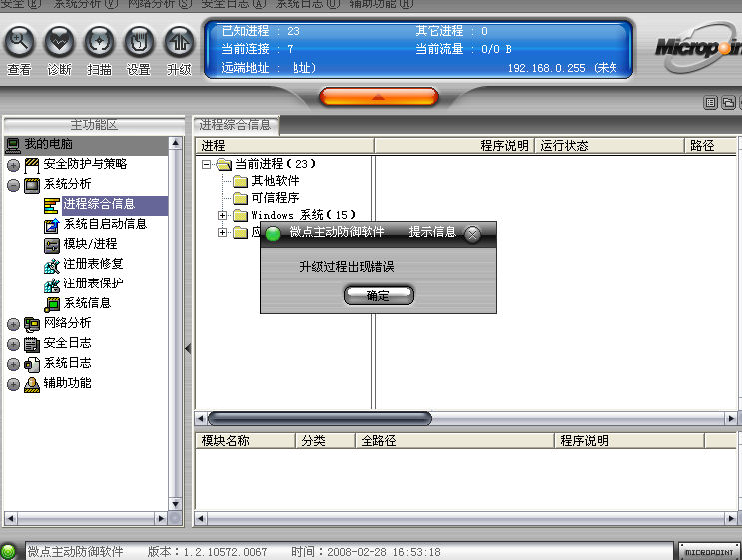The width and height of the screenshot is (742, 560).
Task: Click the 进程综合信息 bars icon
Action: 51,206
